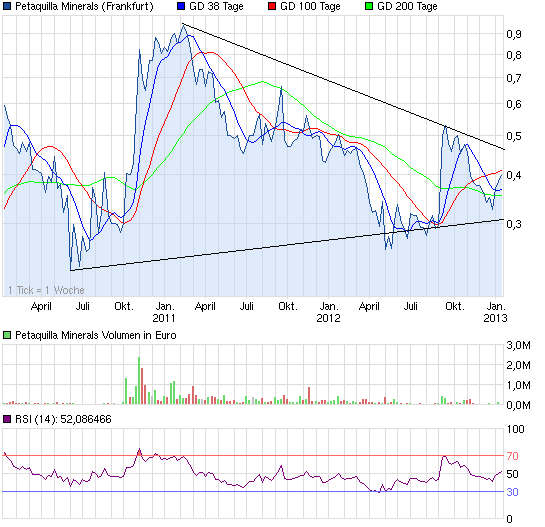The image size is (545, 527).
Task: Click the red RSI 70 threshold label
Action: tap(512, 456)
